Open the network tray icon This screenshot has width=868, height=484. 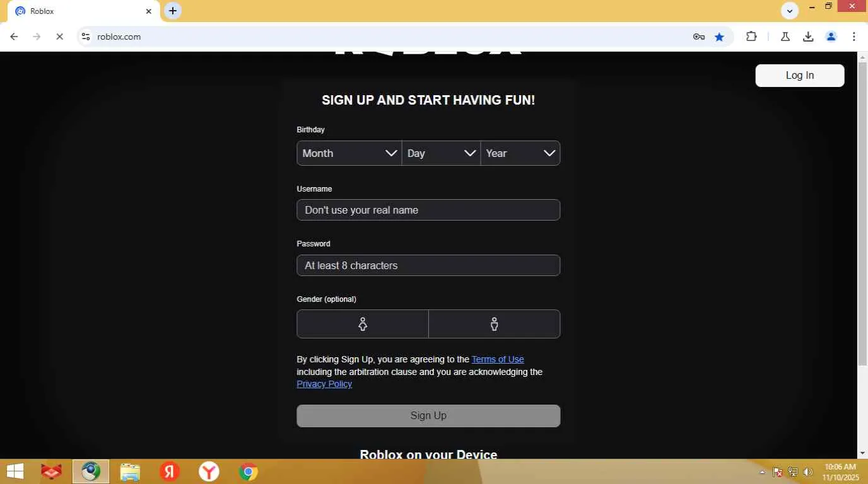pyautogui.click(x=793, y=472)
